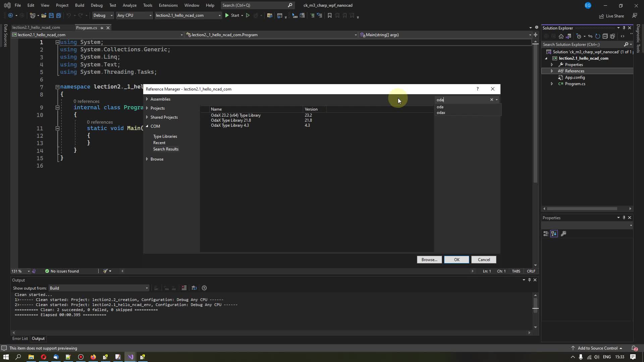Click View Code icon in Solution Explorer
The width and height of the screenshot is (644, 362).
[x=623, y=36]
